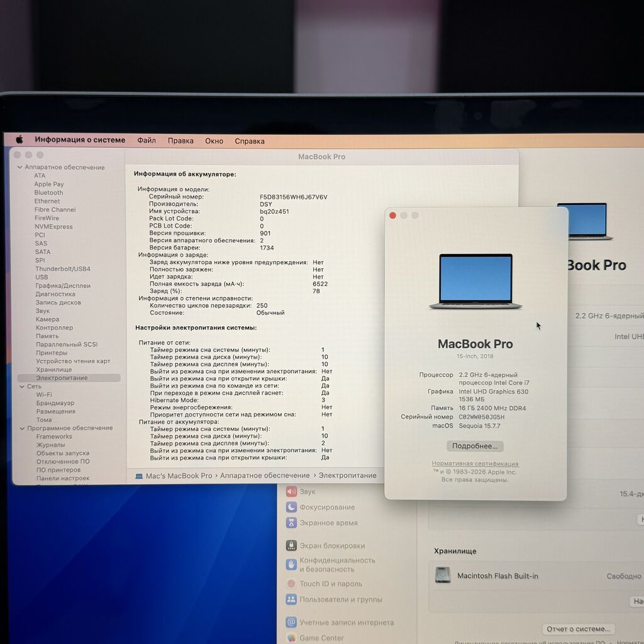This screenshot has height=644, width=644.
Task: Select Frameworks in the sidebar
Action: 54,436
